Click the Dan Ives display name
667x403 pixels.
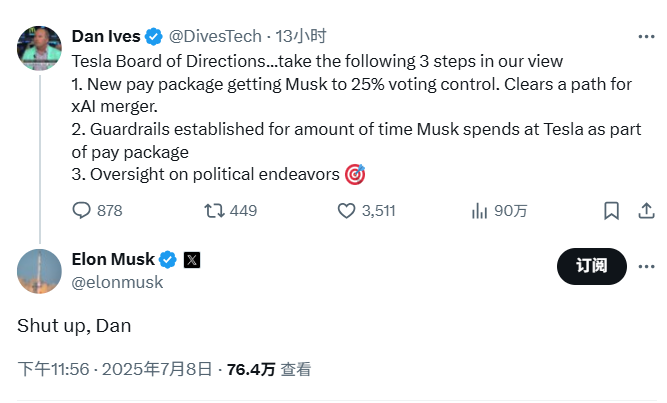pyautogui.click(x=106, y=37)
